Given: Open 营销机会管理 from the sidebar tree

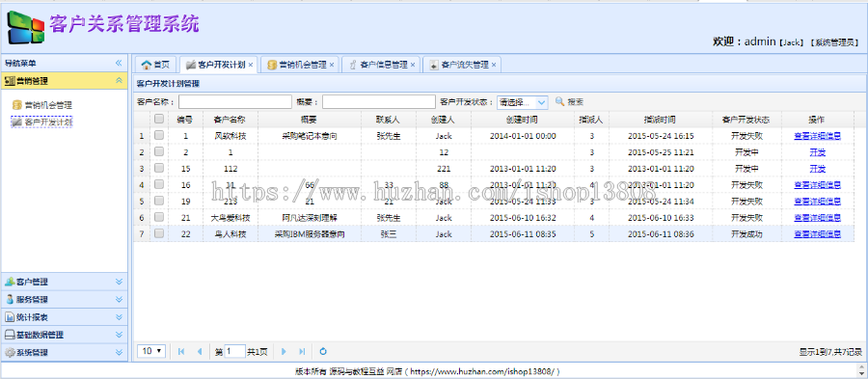Looking at the screenshot, I should pos(48,104).
